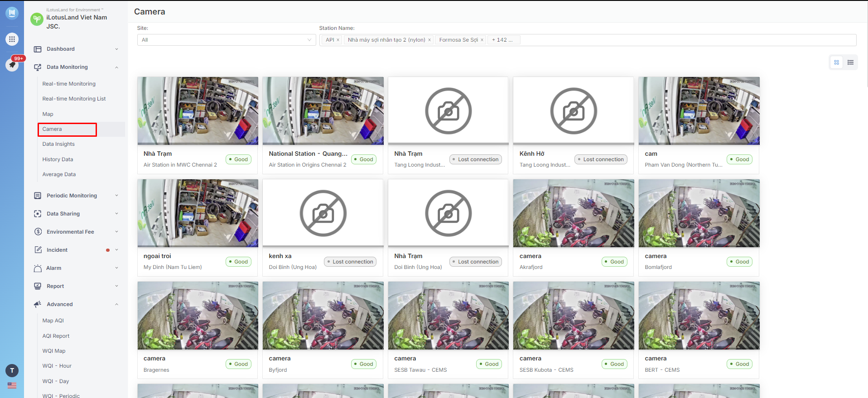The width and height of the screenshot is (868, 398).
Task: Click the Periodic Monitoring menu icon
Action: pos(38,196)
